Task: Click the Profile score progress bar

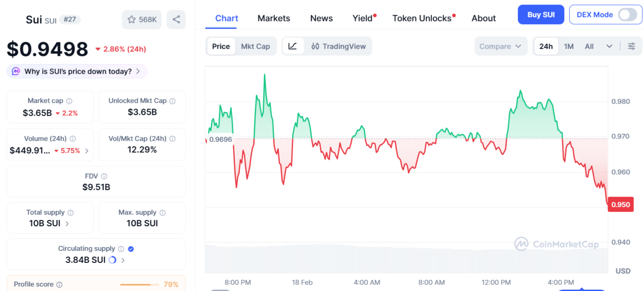Action: (139, 285)
